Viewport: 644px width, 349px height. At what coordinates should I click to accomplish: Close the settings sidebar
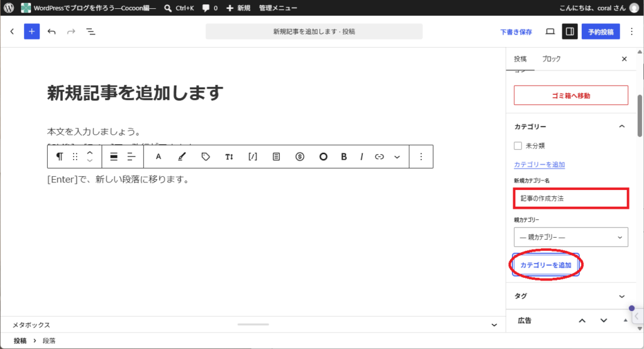tap(625, 59)
